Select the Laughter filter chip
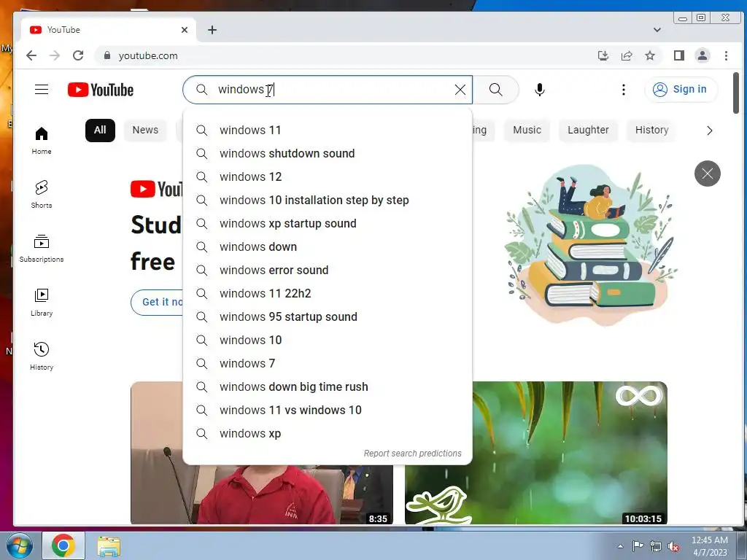The height and width of the screenshot is (560, 747). tap(588, 131)
